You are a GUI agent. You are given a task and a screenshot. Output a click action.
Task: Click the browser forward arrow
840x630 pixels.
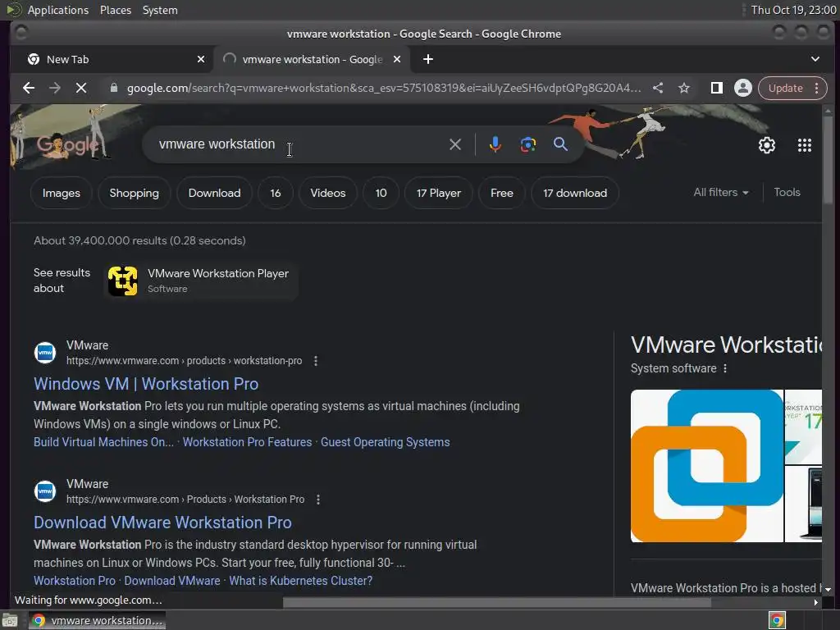tap(55, 88)
